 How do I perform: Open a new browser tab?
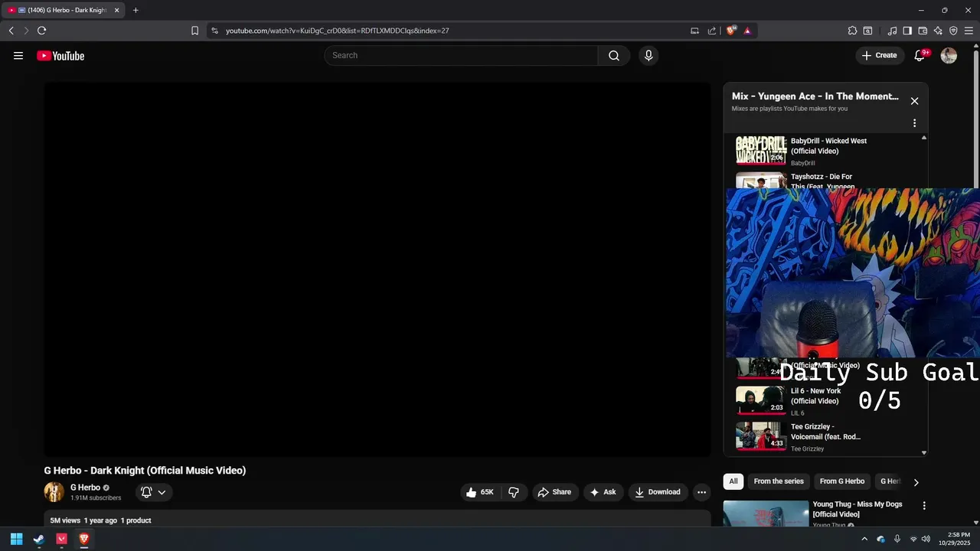(136, 10)
